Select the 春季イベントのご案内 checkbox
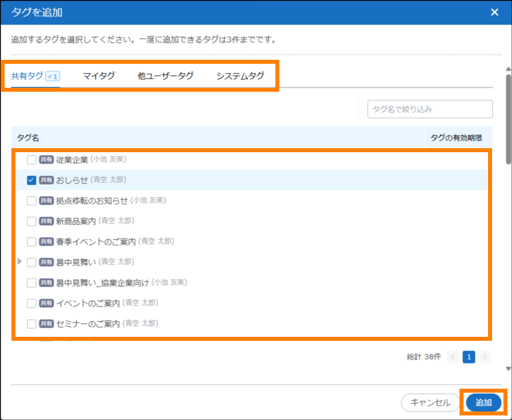 tap(32, 242)
